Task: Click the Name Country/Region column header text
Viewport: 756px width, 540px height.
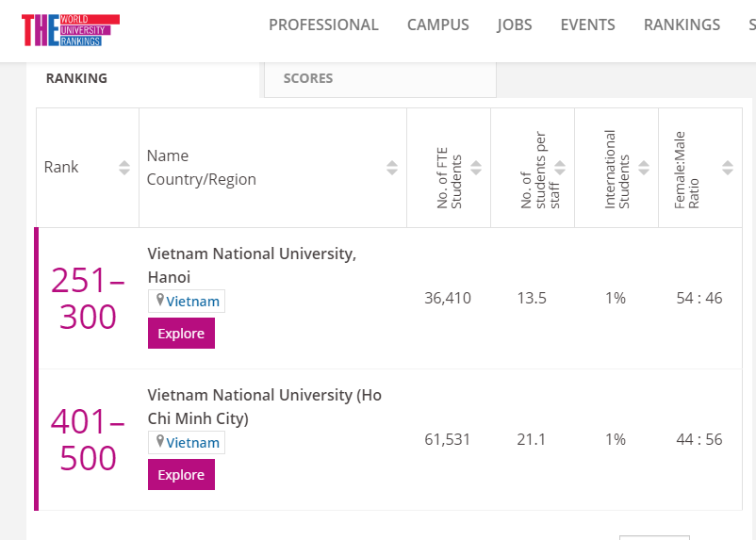Action: [x=202, y=168]
